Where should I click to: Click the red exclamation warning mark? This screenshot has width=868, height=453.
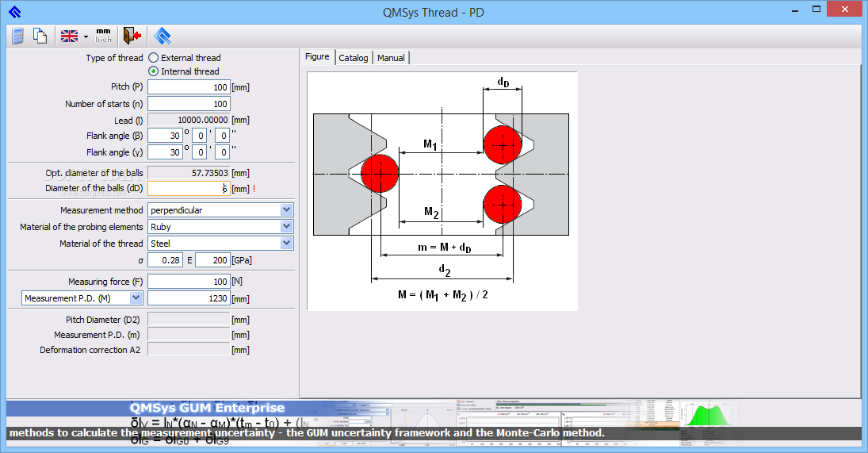254,189
